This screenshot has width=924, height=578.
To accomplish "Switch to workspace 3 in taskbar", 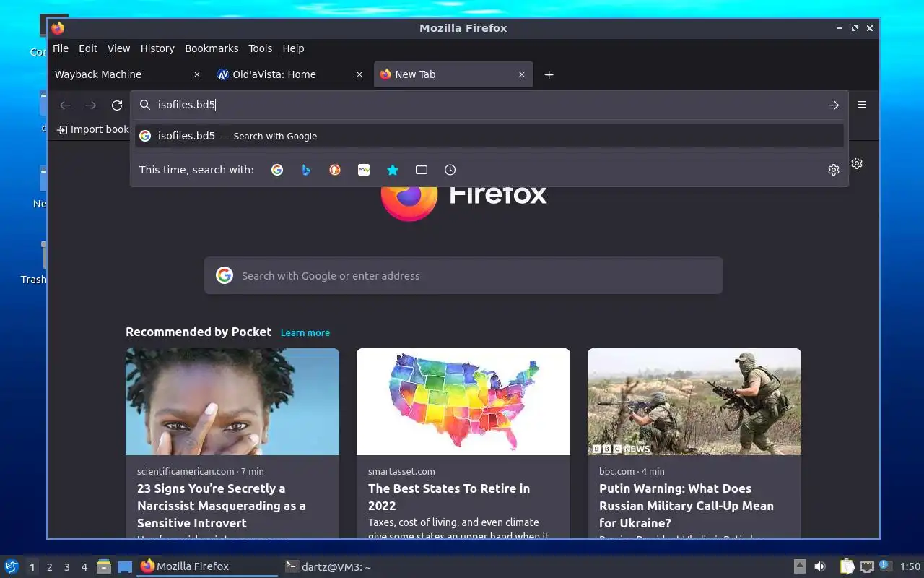I will (x=67, y=567).
